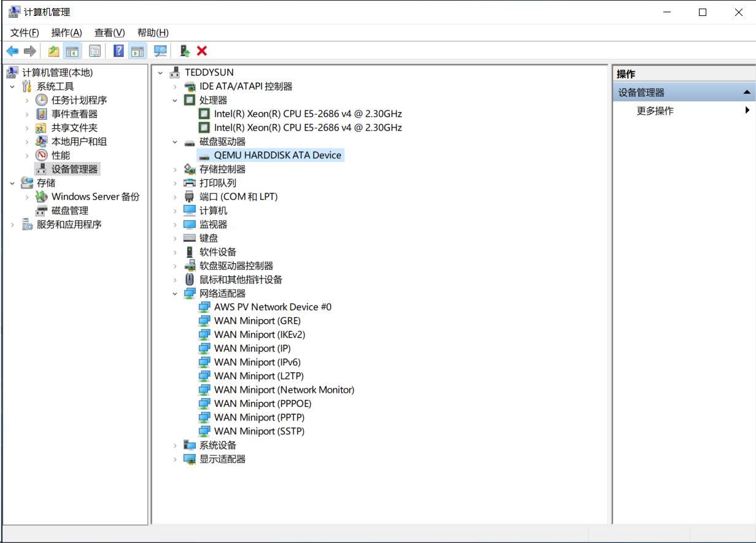Select 软盘驱动器控制器 category
The image size is (756, 543).
[236, 266]
